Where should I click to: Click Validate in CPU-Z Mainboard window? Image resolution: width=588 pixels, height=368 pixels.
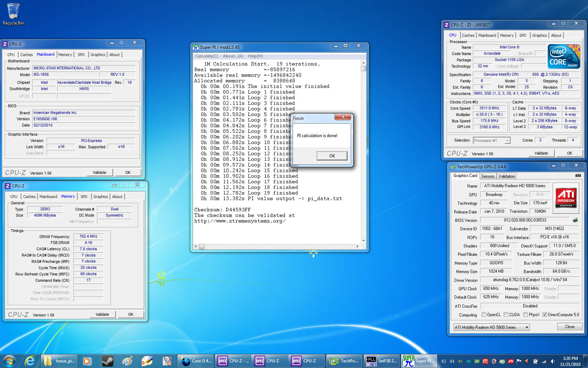coord(99,172)
